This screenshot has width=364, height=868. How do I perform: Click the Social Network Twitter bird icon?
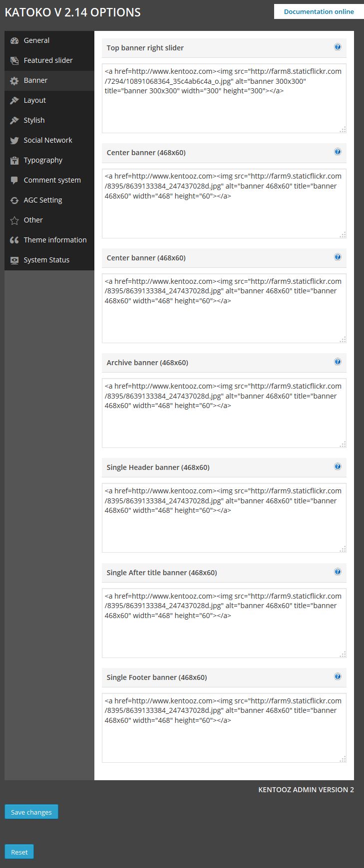14,141
